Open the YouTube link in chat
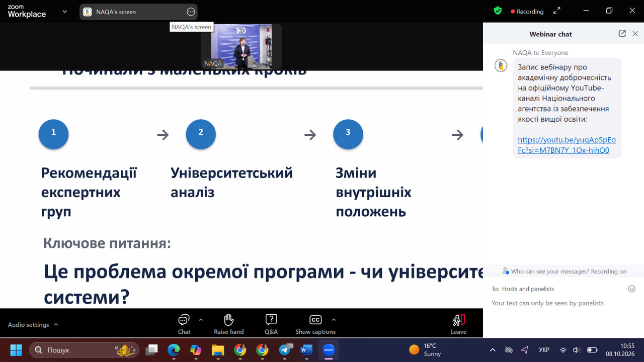Image resolution: width=644 pixels, height=362 pixels. coord(567,145)
